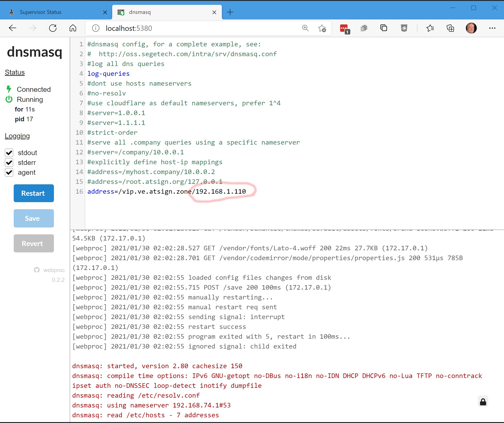This screenshot has height=423, width=504.
Task: Click the Logging heading
Action: (17, 136)
